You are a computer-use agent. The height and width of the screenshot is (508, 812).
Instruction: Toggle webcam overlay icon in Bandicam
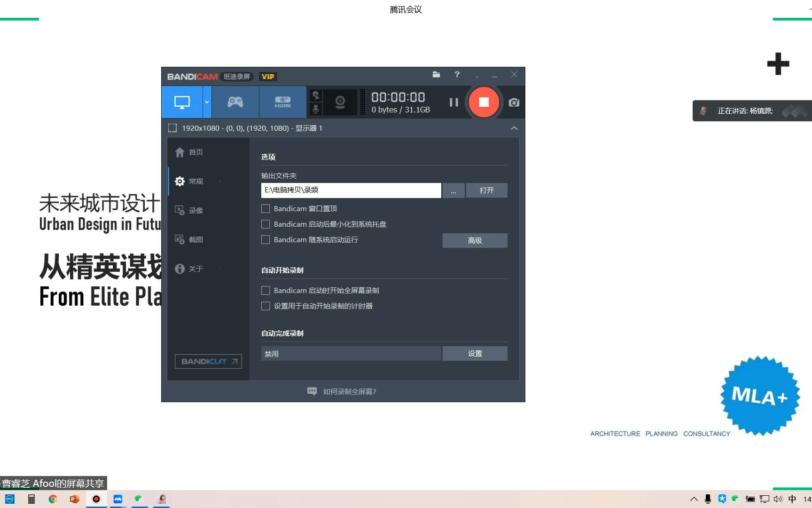(340, 102)
